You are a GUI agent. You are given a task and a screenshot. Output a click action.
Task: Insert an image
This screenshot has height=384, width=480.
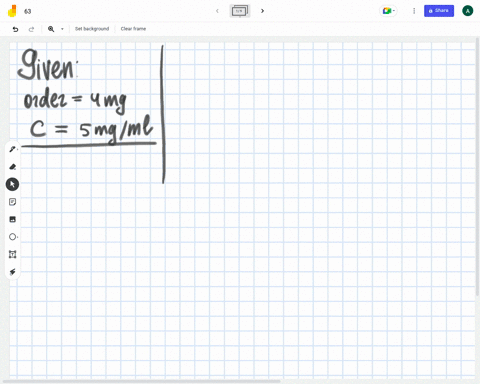point(13,219)
